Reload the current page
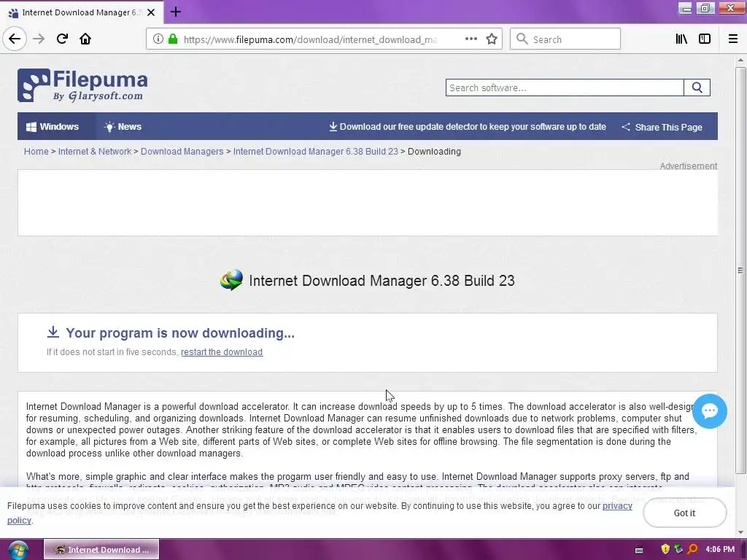Viewport: 747px width, 560px height. (x=62, y=39)
